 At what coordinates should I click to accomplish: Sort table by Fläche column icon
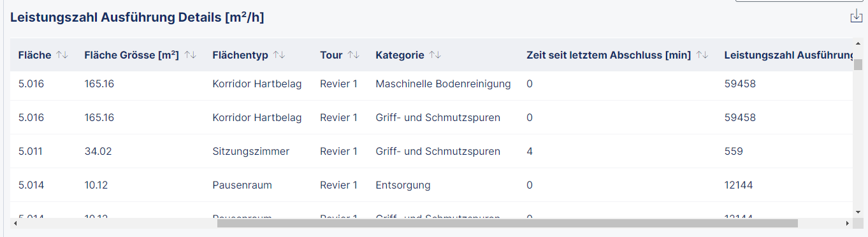pyautogui.click(x=62, y=55)
